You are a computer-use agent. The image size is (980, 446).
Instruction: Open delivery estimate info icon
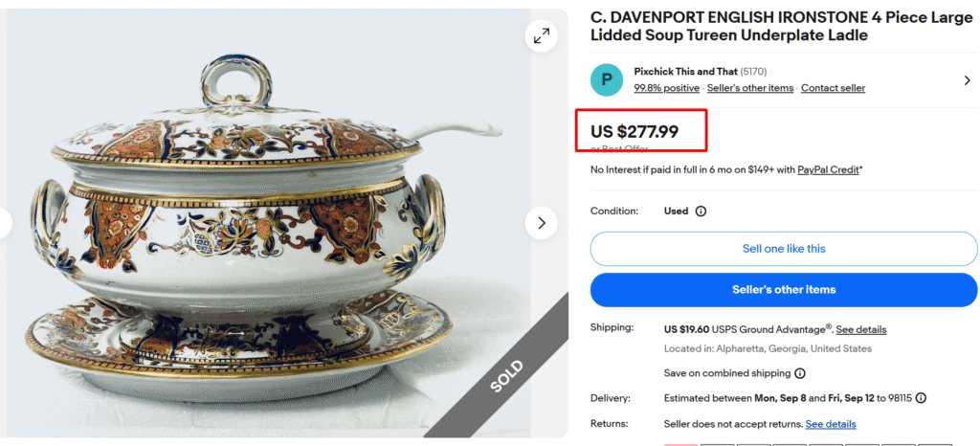921,398
